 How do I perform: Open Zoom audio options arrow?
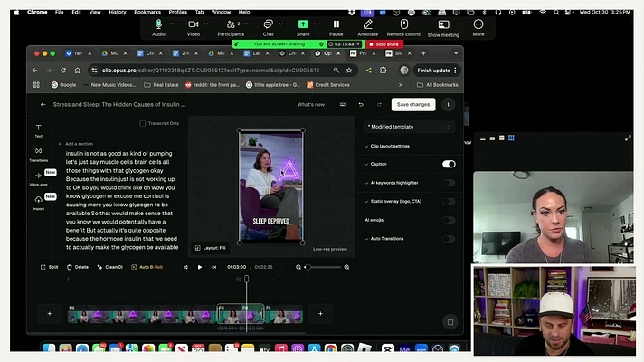[171, 24]
